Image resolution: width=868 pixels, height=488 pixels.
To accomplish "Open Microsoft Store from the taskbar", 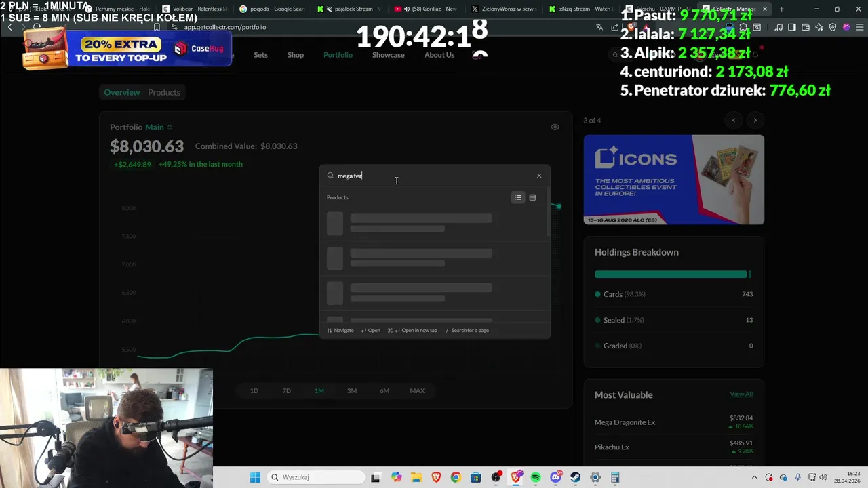I will 475,477.
